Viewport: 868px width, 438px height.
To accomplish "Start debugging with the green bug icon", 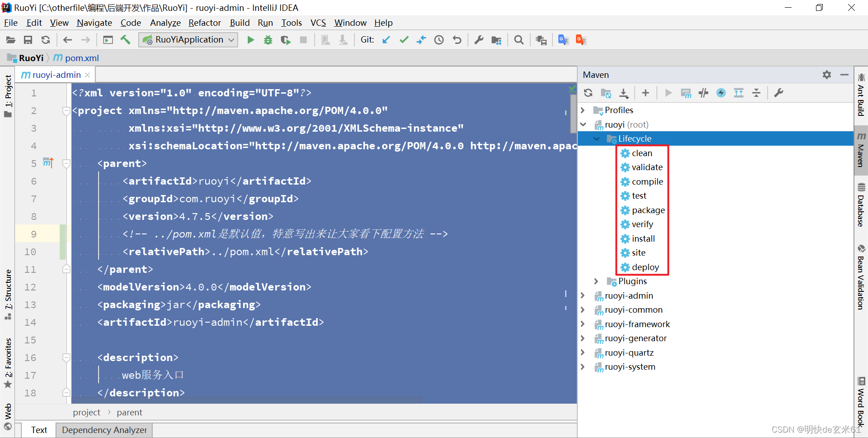I will click(268, 40).
